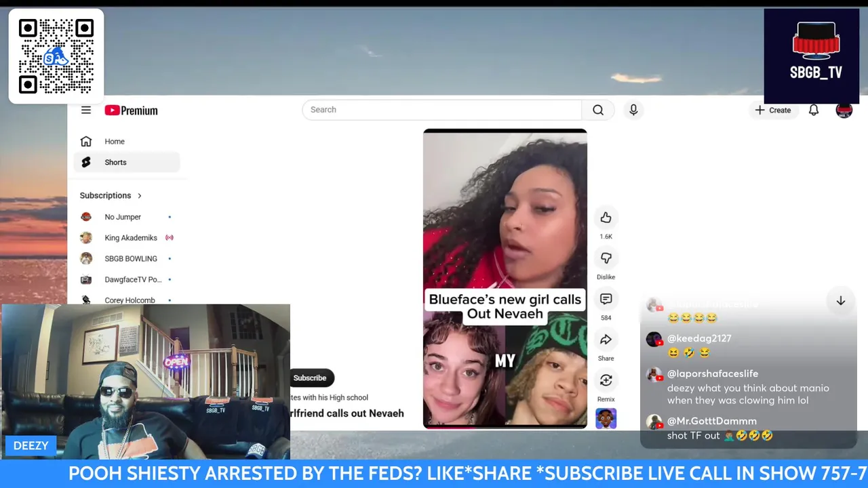Open the Short's comments icon
Screen dimensions: 868x488
(606, 299)
